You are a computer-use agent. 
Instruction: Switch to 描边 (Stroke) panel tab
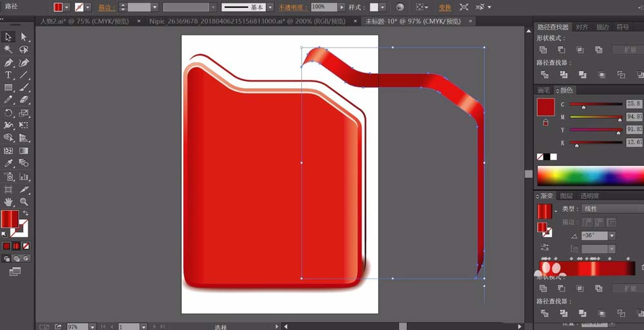click(603, 27)
